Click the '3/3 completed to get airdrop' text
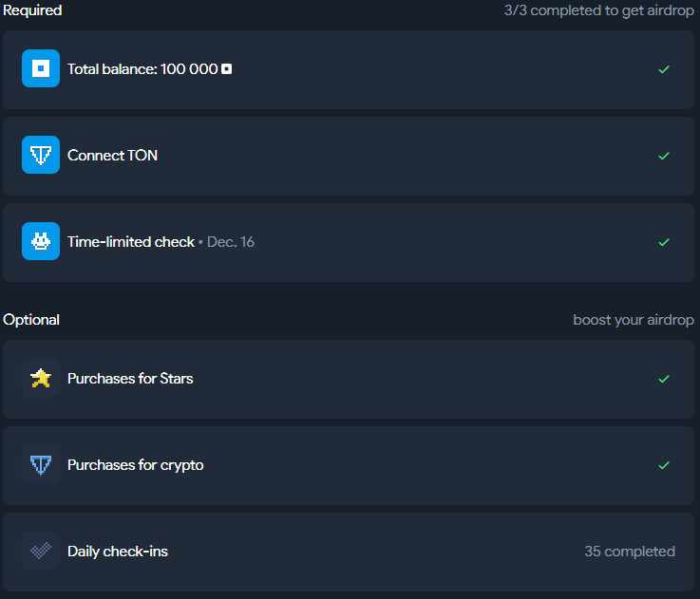Viewport: 700px width, 599px height. (x=599, y=10)
